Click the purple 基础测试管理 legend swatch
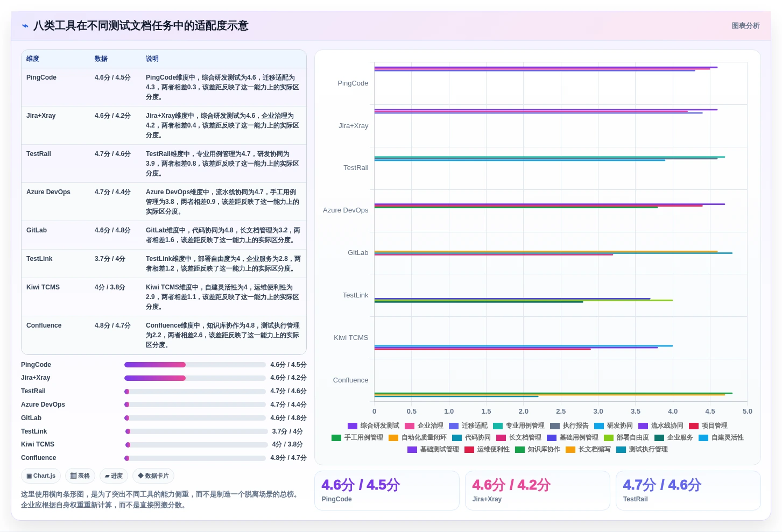The image size is (782, 532). click(x=412, y=450)
